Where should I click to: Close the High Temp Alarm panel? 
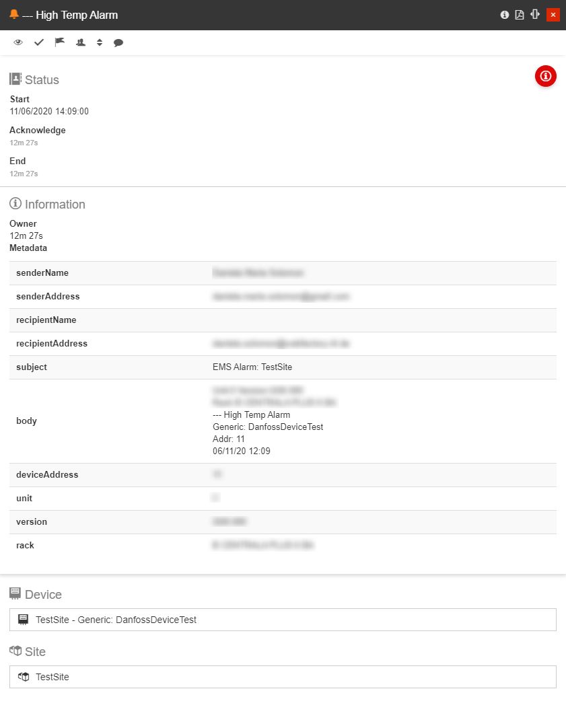pos(553,15)
